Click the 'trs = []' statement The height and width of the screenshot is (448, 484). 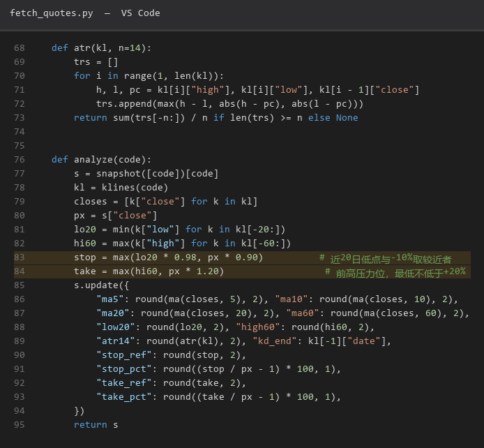[96, 61]
